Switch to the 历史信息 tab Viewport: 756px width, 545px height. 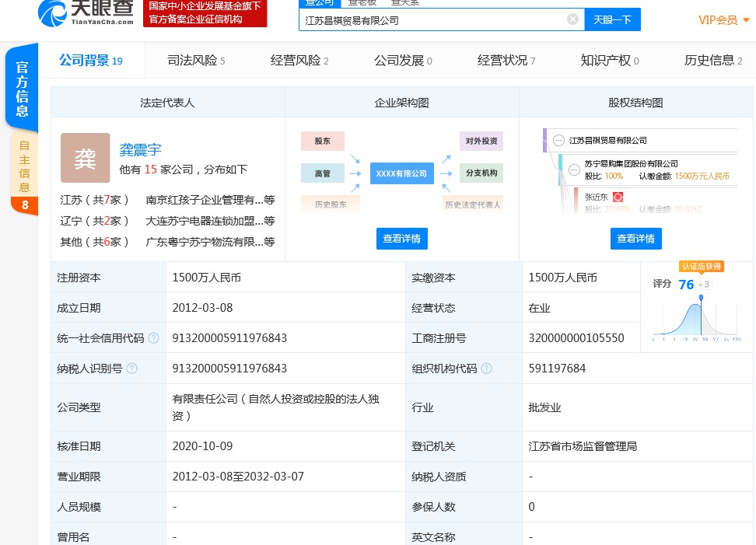713,60
